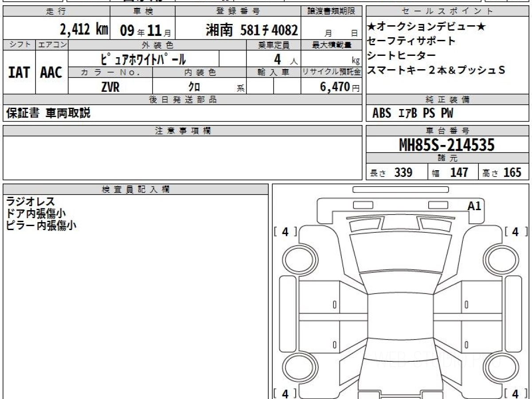Image resolution: width=532 pixels, height=399 pixels.
Task: Click the 注意事項欄 header
Action: (183, 131)
